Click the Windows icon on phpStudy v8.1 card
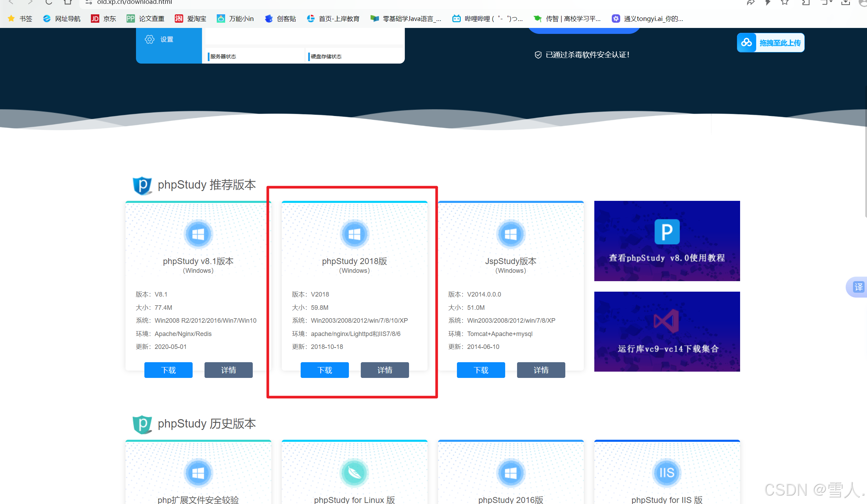This screenshot has height=504, width=867. point(198,234)
